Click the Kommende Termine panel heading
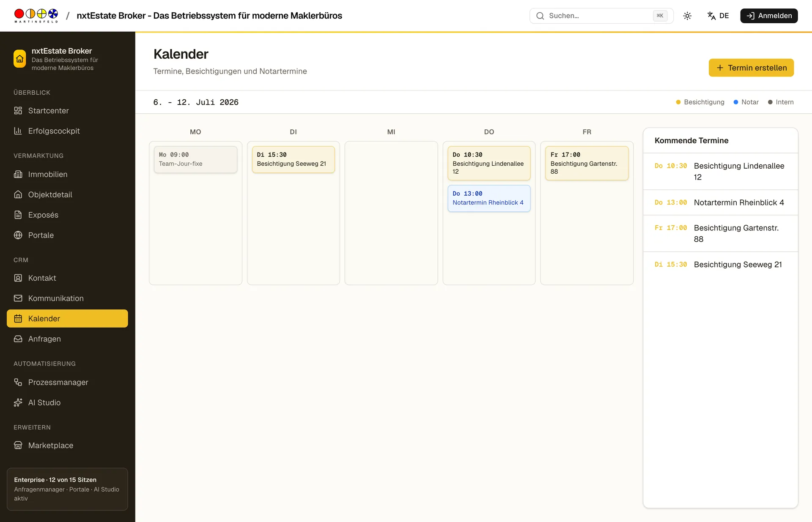This screenshot has width=812, height=522. [x=691, y=140]
